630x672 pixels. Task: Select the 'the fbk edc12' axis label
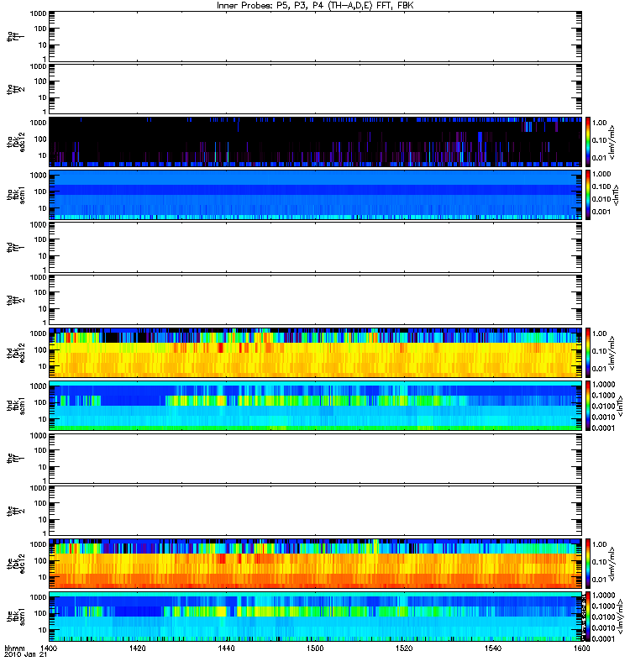16,564
